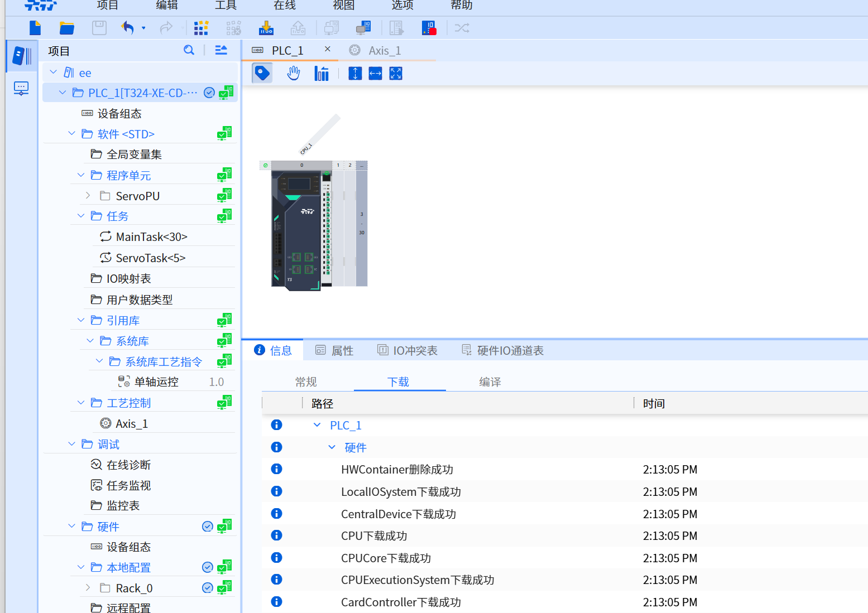This screenshot has width=868, height=613.
Task: Expand the ServoPU folder
Action: (88, 196)
